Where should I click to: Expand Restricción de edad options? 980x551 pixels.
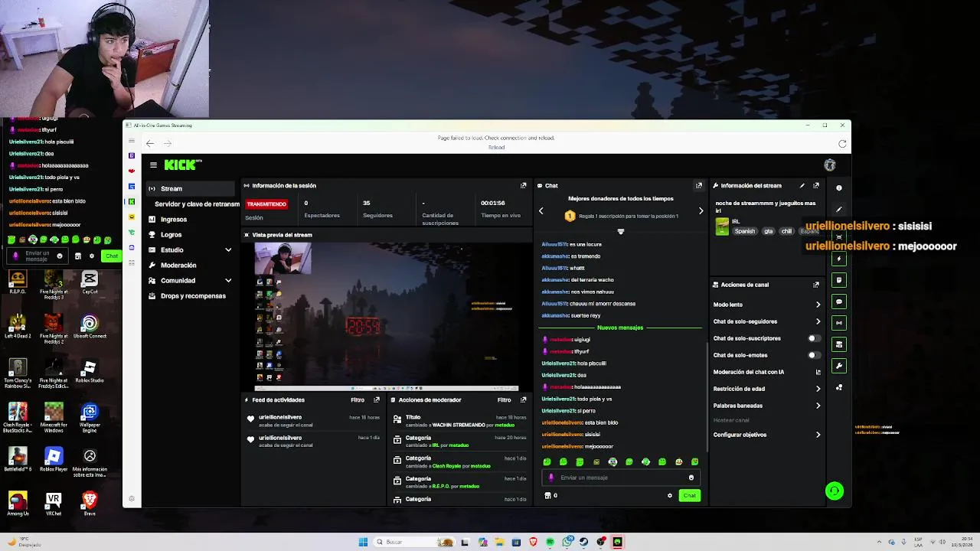818,389
